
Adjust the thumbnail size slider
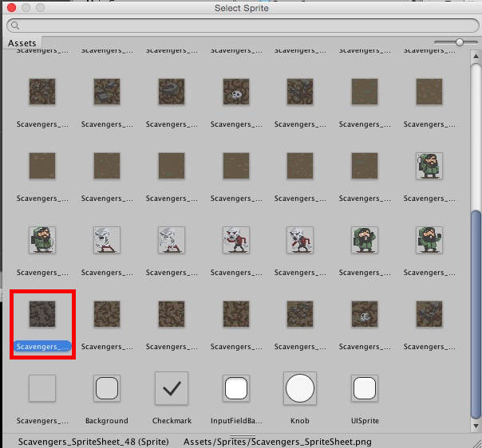(460, 41)
